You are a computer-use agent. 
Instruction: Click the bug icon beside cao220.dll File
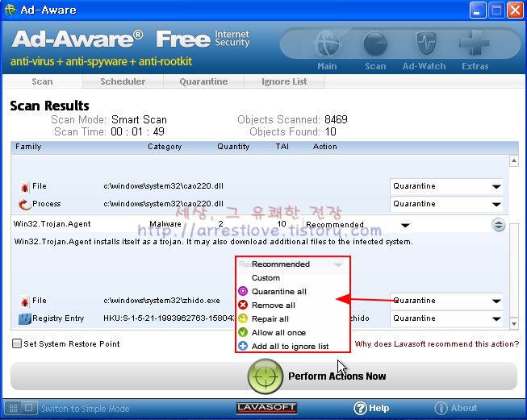pos(24,187)
